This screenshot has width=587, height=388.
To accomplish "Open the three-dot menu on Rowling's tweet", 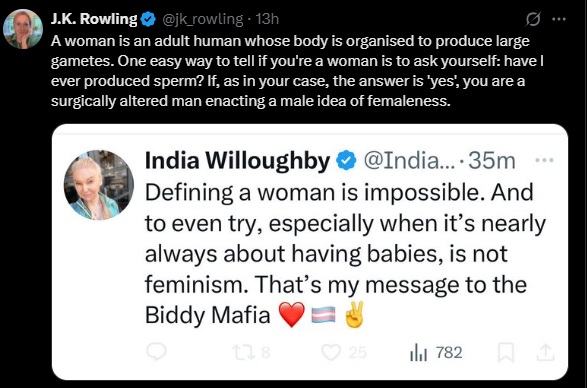I will 559,19.
